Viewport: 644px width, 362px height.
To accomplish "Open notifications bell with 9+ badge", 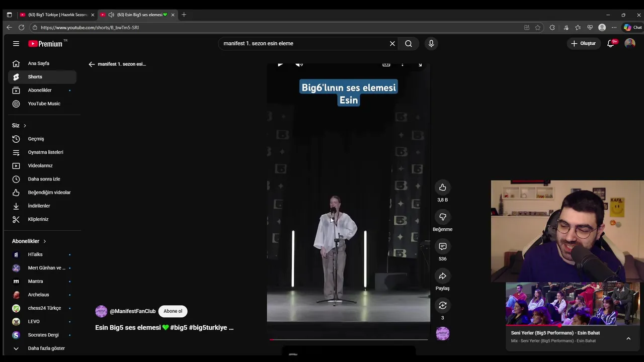I will (x=611, y=44).
